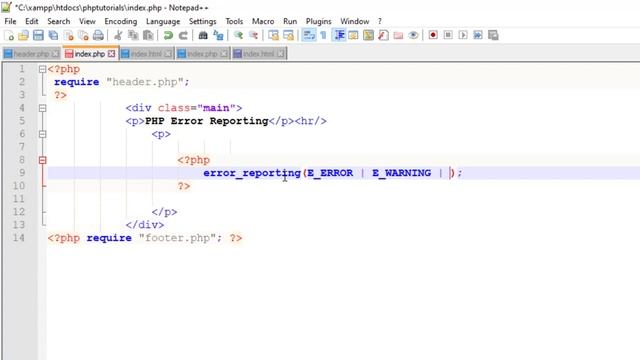Click the Close All documents icon
This screenshot has width=640, height=360.
(83, 36)
